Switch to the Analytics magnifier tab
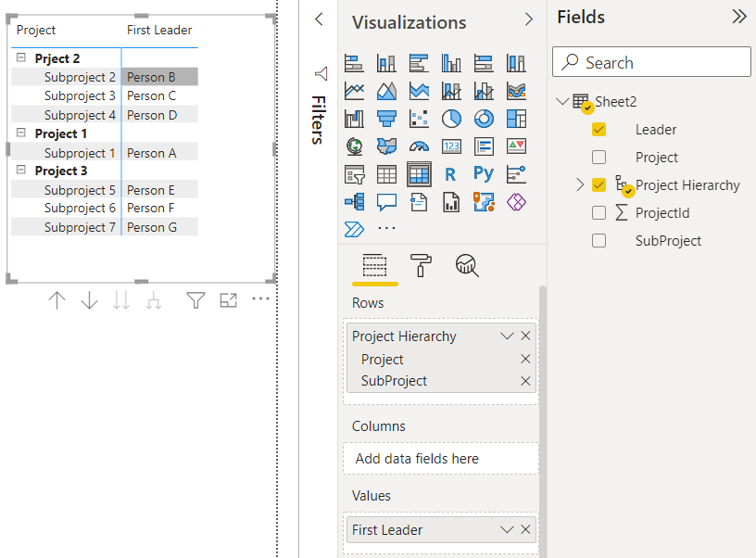756x558 pixels. (x=467, y=265)
